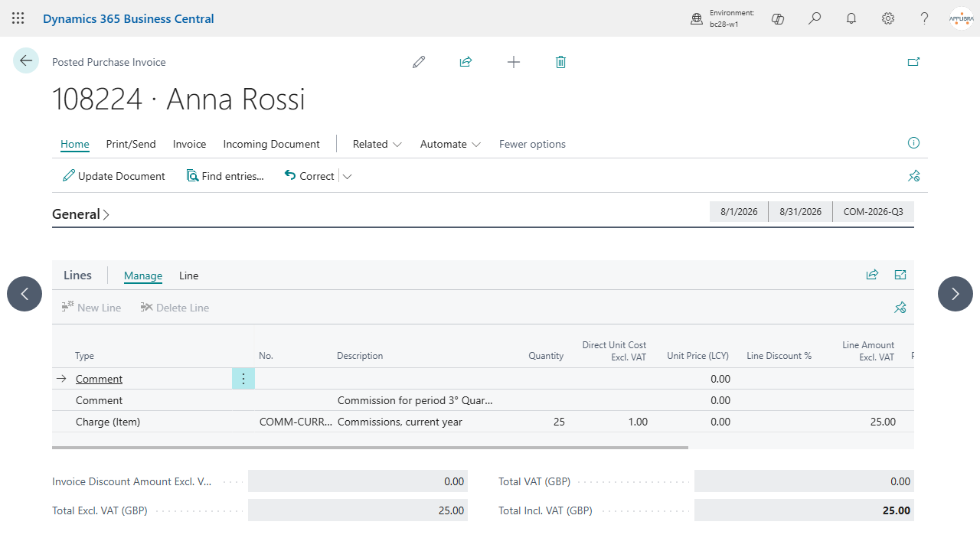Select the Line tab in Lines

pyautogui.click(x=189, y=275)
